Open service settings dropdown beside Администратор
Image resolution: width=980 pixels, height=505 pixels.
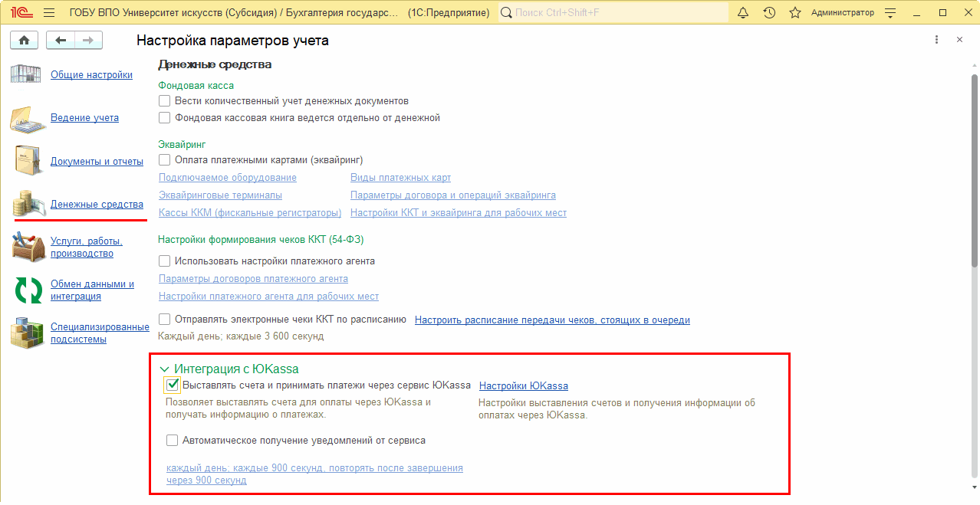tap(890, 13)
